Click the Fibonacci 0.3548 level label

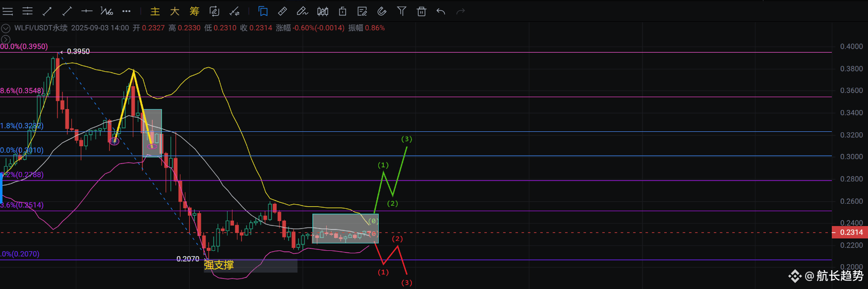22,91
